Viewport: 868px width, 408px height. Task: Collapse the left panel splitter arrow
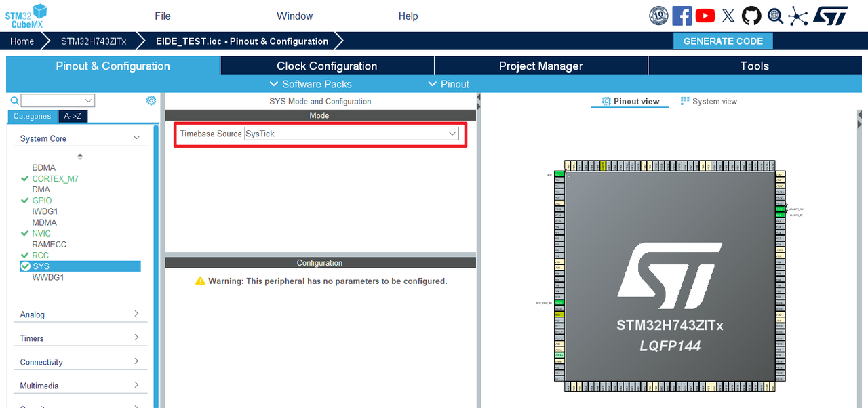(x=478, y=101)
